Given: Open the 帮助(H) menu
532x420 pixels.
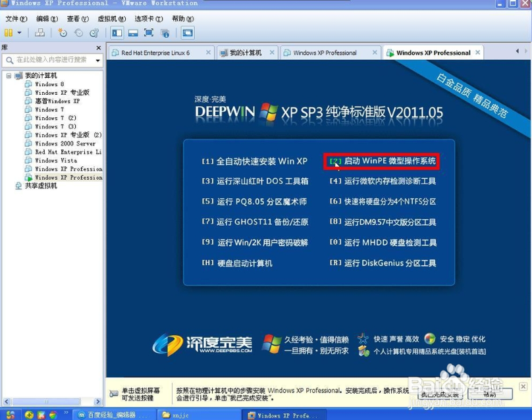Looking at the screenshot, I should pos(182,18).
